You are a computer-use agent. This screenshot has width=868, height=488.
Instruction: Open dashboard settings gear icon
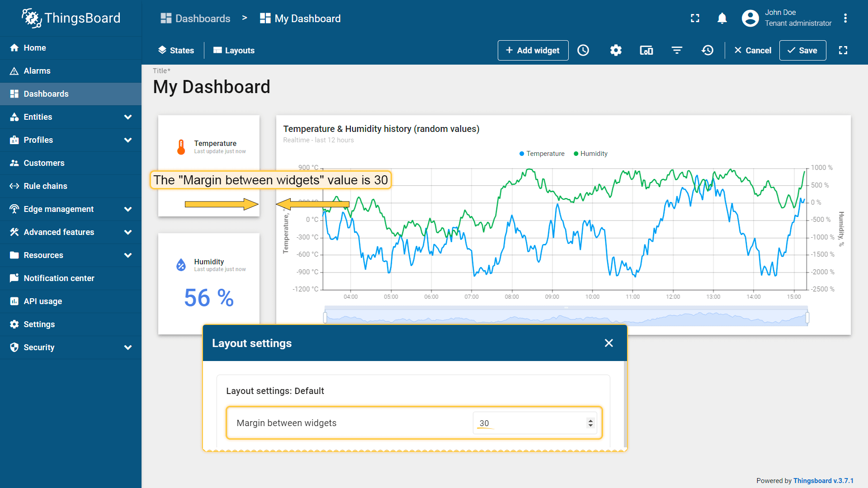[x=616, y=50]
